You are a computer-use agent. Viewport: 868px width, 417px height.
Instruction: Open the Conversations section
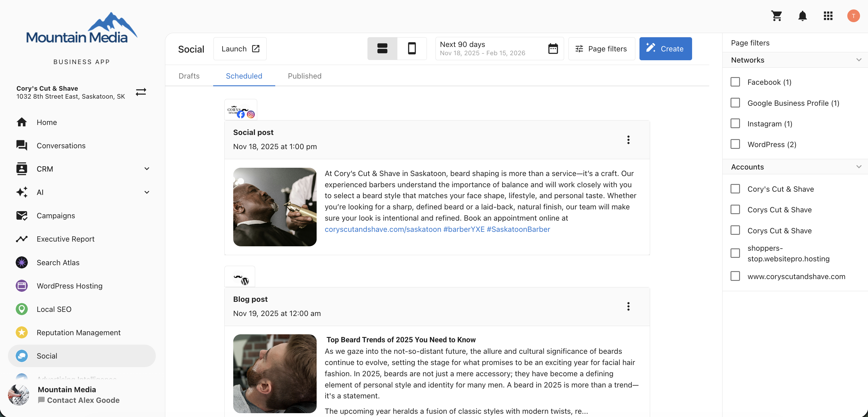pos(61,145)
